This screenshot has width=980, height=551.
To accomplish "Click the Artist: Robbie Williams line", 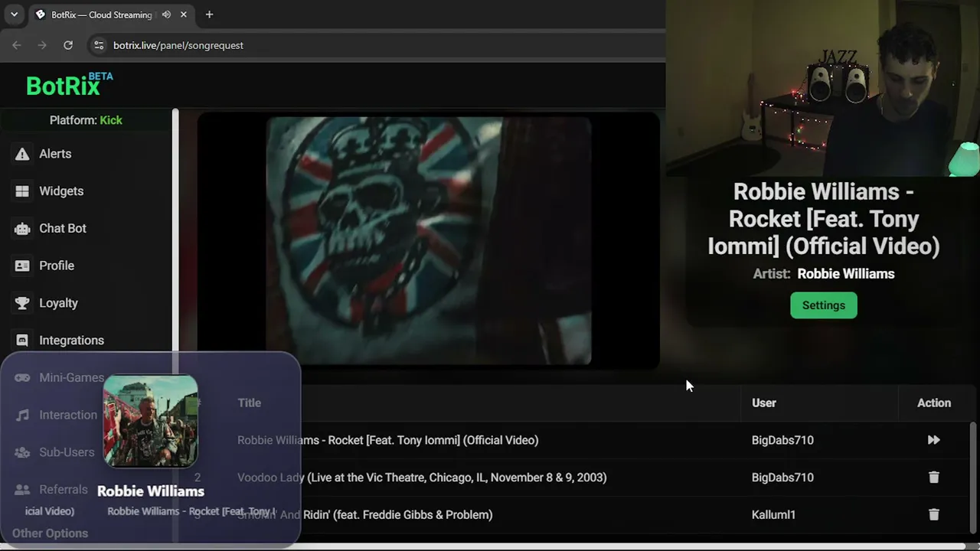I will tap(824, 274).
